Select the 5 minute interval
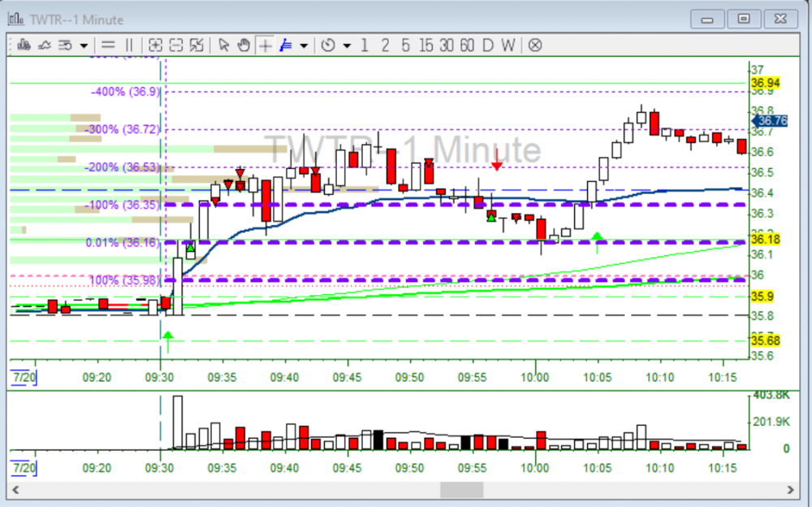Viewport: 812px width, 507px height. coord(405,45)
